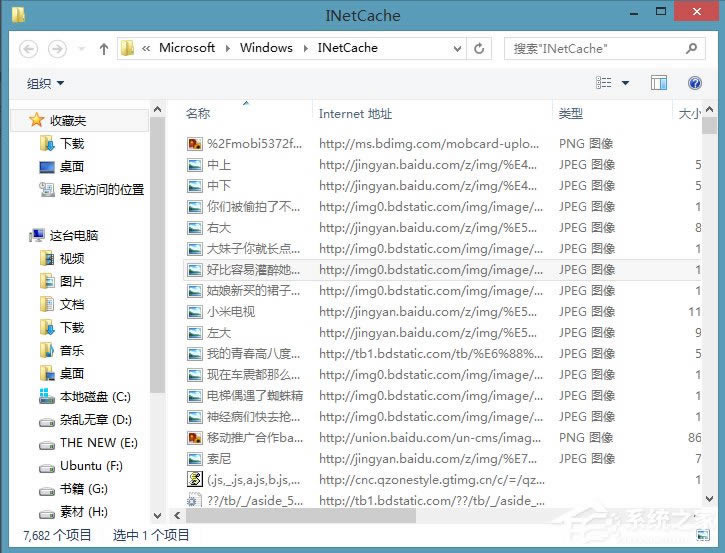Viewport: 725px width, 553px height.
Task: Select the file named 中上
Action: 219,165
